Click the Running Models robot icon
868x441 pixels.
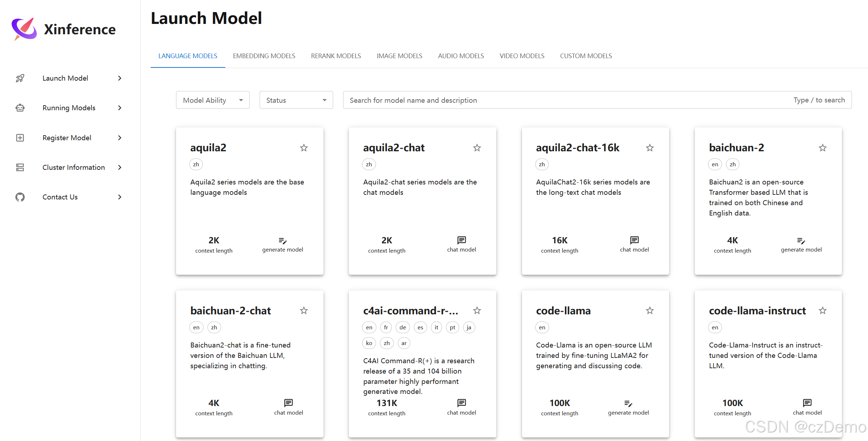(20, 108)
